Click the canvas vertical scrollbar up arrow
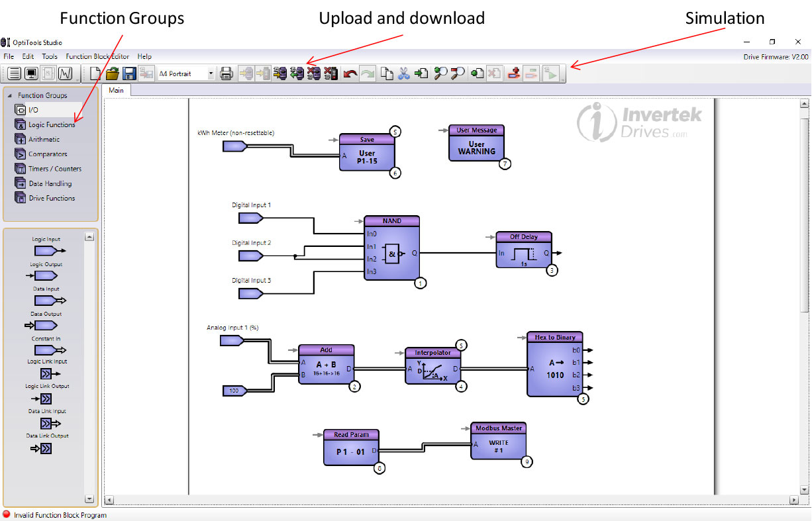Image resolution: width=812 pixels, height=521 pixels. [804, 104]
